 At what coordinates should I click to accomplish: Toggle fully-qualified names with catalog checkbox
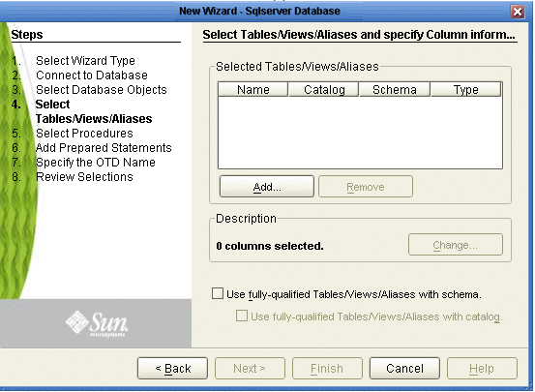242,316
